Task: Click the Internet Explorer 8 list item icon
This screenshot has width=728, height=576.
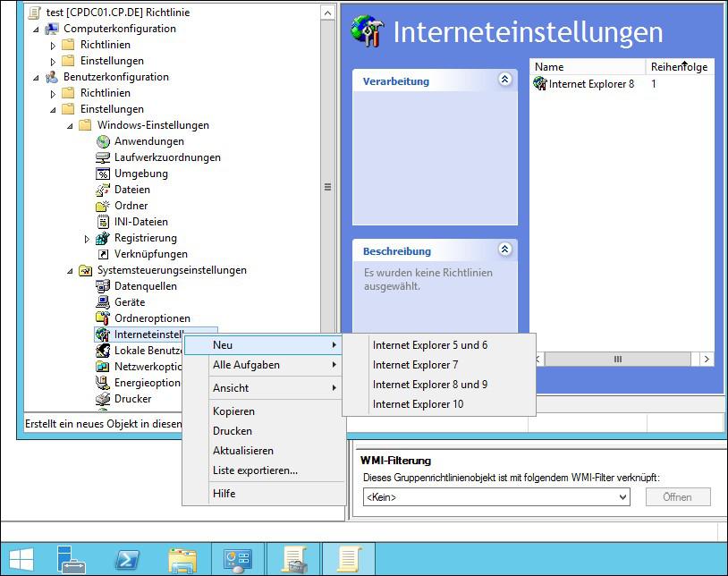Action: coord(540,84)
